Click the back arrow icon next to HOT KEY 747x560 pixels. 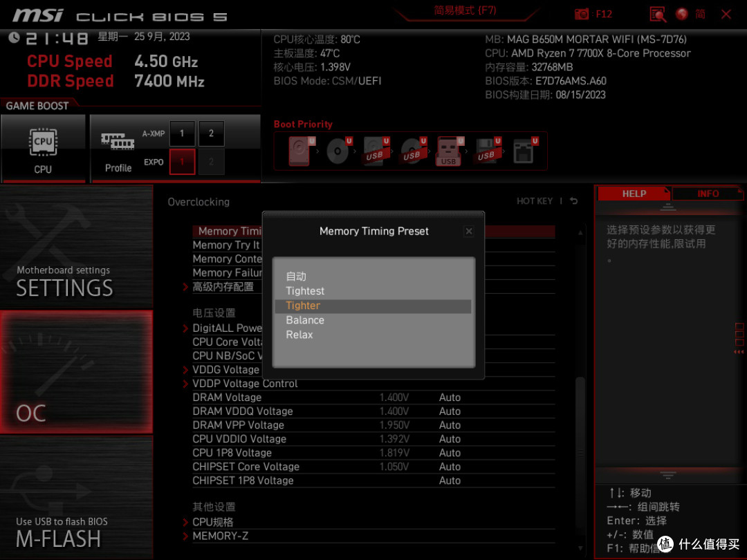tap(573, 201)
